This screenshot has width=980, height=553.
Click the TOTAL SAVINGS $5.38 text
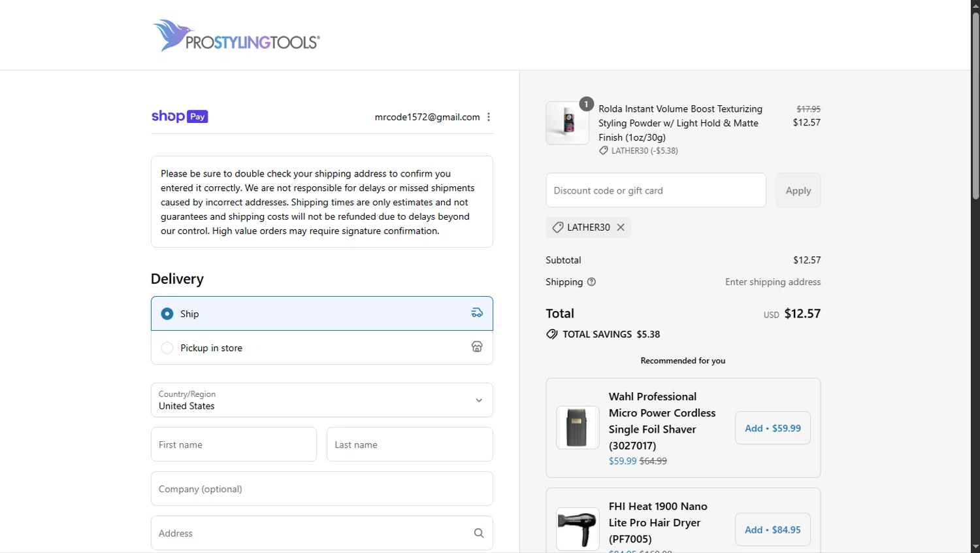pos(612,334)
